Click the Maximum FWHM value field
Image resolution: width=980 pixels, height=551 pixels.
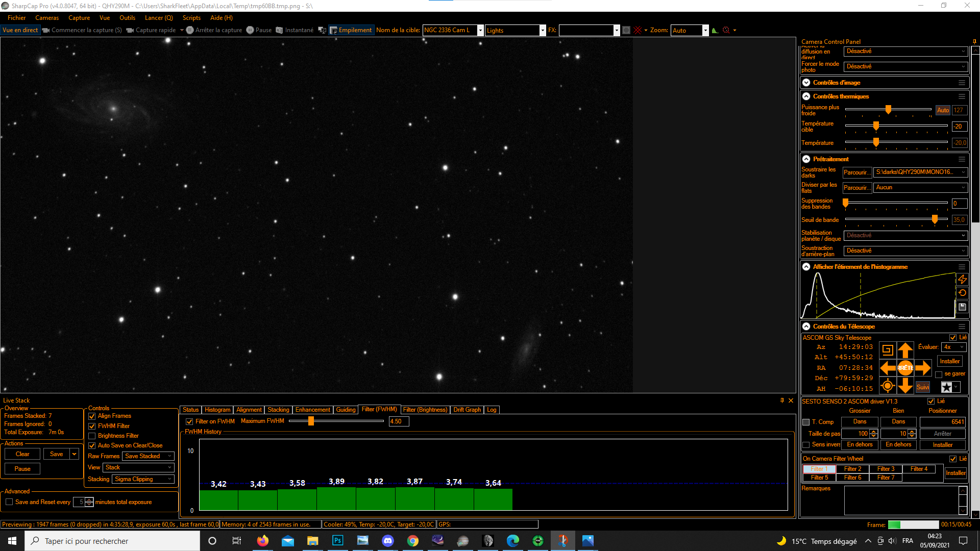[x=399, y=421]
